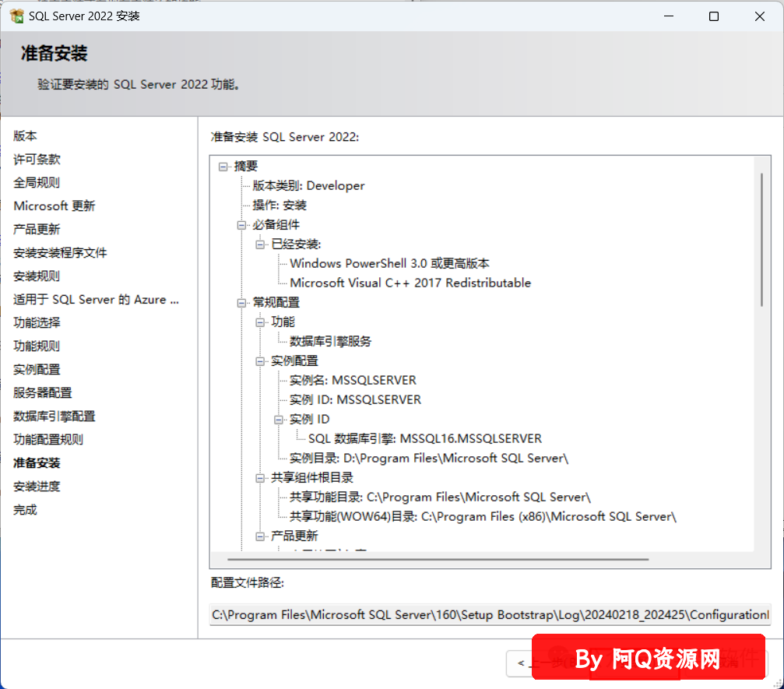Select 准备安装 step in sidebar
This screenshot has height=689, width=784.
[37, 463]
